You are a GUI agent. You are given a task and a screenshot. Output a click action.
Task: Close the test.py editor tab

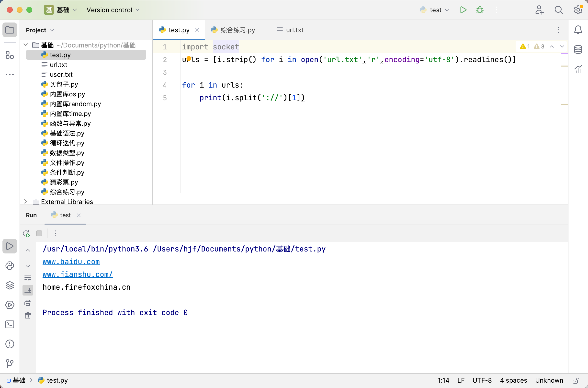point(197,30)
